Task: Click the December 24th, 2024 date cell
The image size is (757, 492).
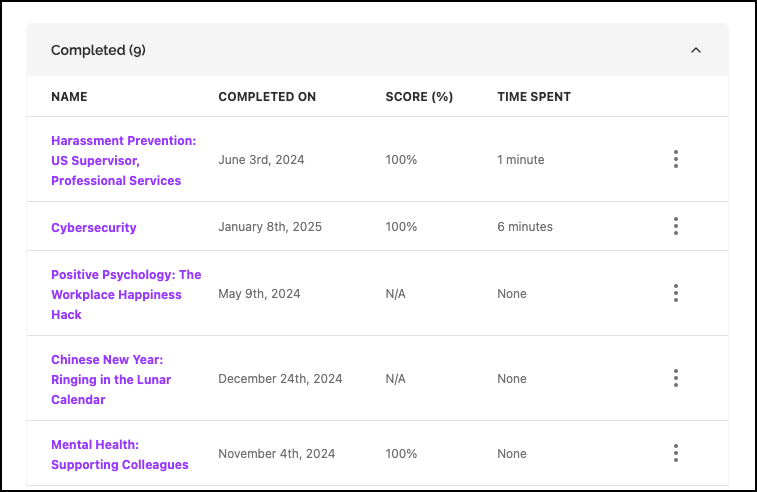Action: click(x=280, y=379)
